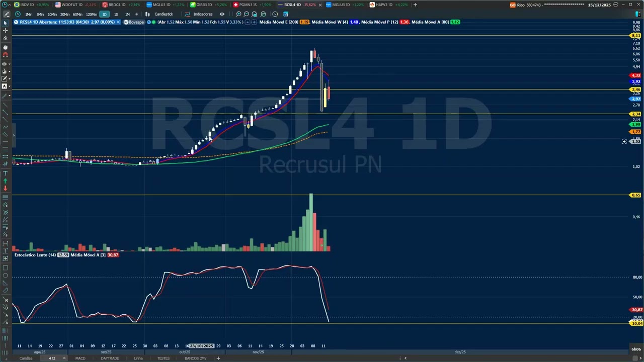Screen dimensions: 644x362
Task: Click Média Móvel W [4] indicator label
Action: pyautogui.click(x=330, y=22)
